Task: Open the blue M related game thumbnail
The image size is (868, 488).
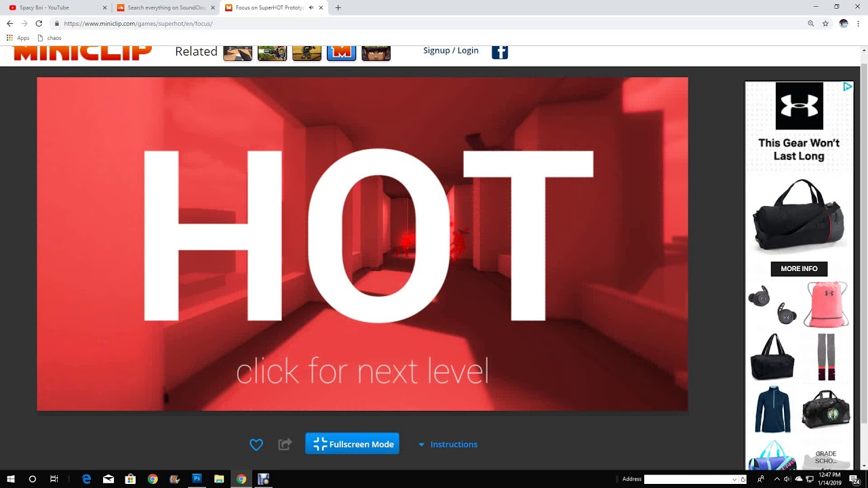Action: pyautogui.click(x=341, y=53)
